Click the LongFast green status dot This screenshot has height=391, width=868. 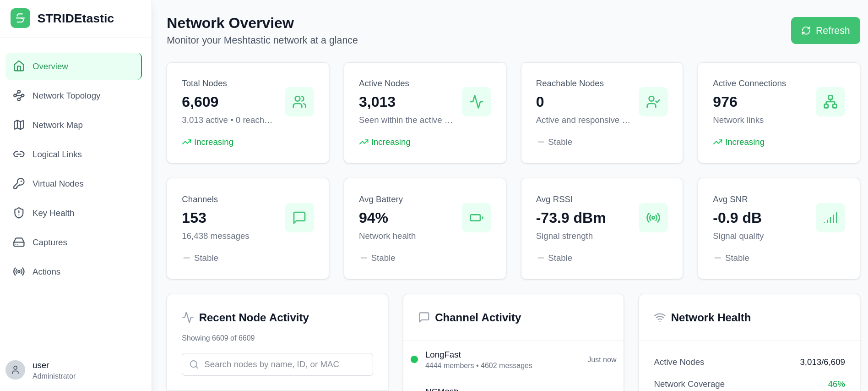(x=414, y=359)
